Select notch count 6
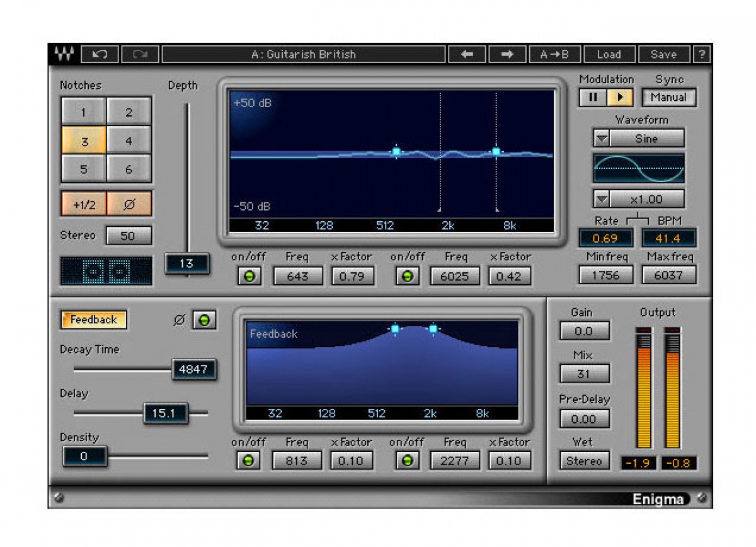The width and height of the screenshot is (756, 547). tap(129, 169)
